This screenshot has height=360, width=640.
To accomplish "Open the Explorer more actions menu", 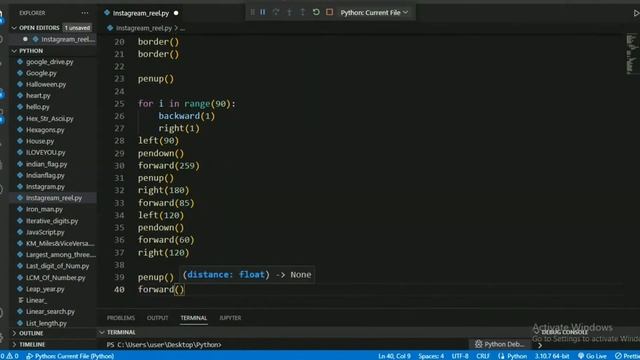I will [84, 13].
